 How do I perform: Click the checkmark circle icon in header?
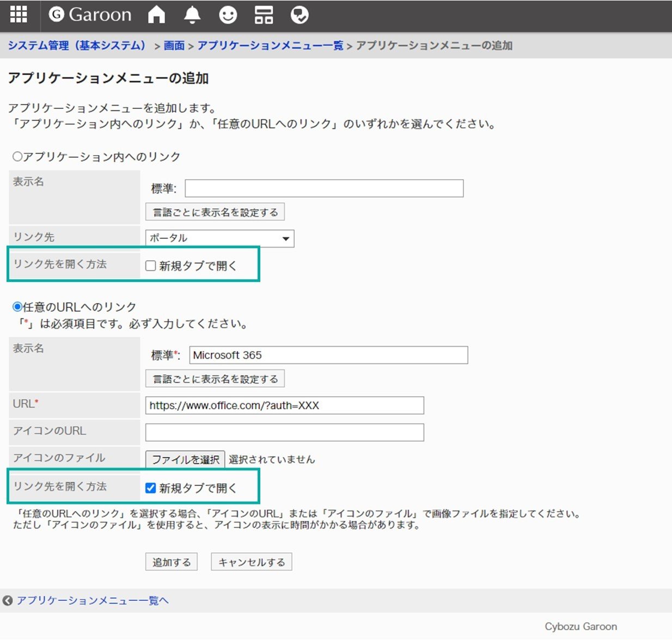point(300,15)
